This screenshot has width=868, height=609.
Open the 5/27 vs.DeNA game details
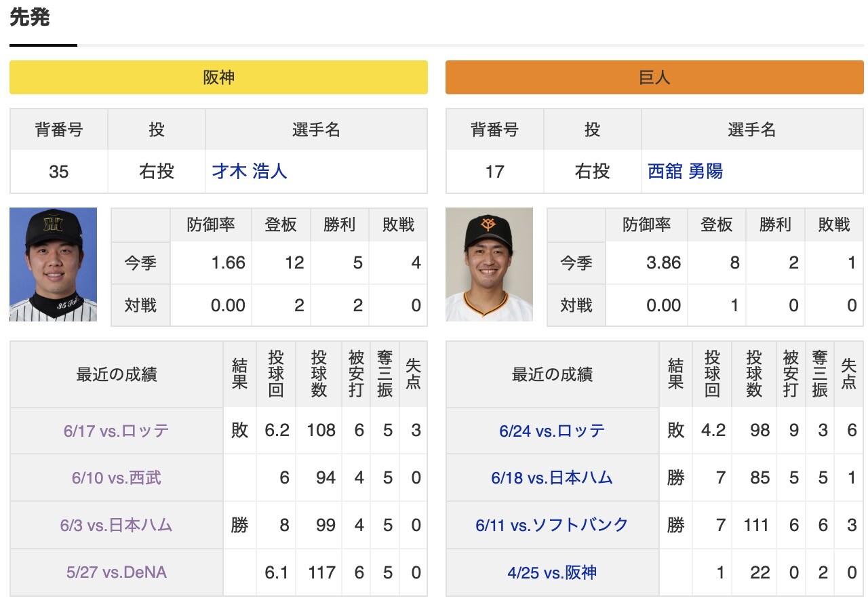pyautogui.click(x=116, y=572)
